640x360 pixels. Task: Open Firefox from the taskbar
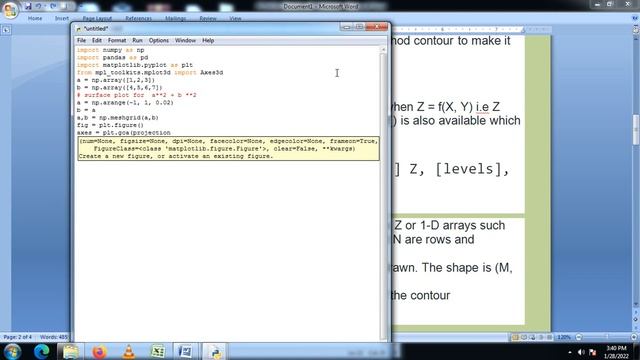[99, 351]
